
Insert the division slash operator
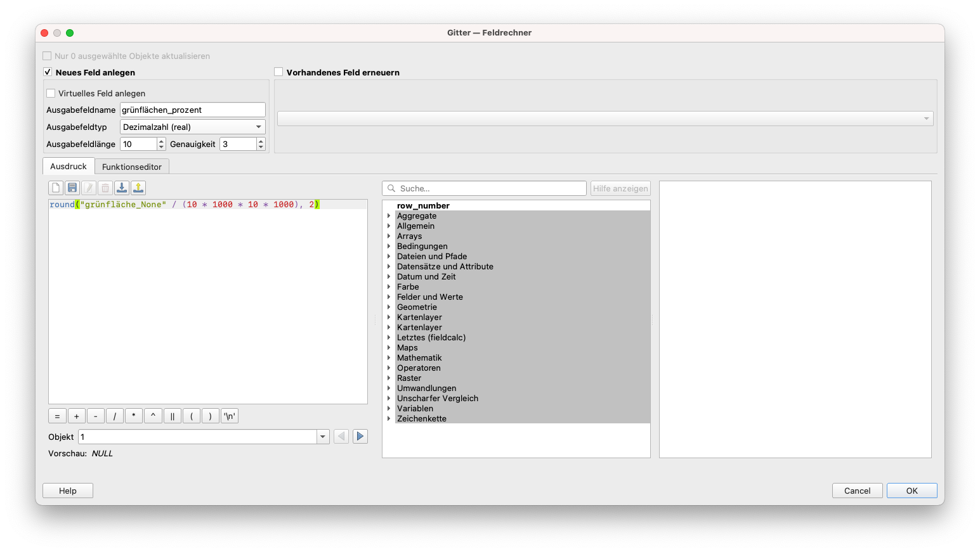[x=115, y=416]
